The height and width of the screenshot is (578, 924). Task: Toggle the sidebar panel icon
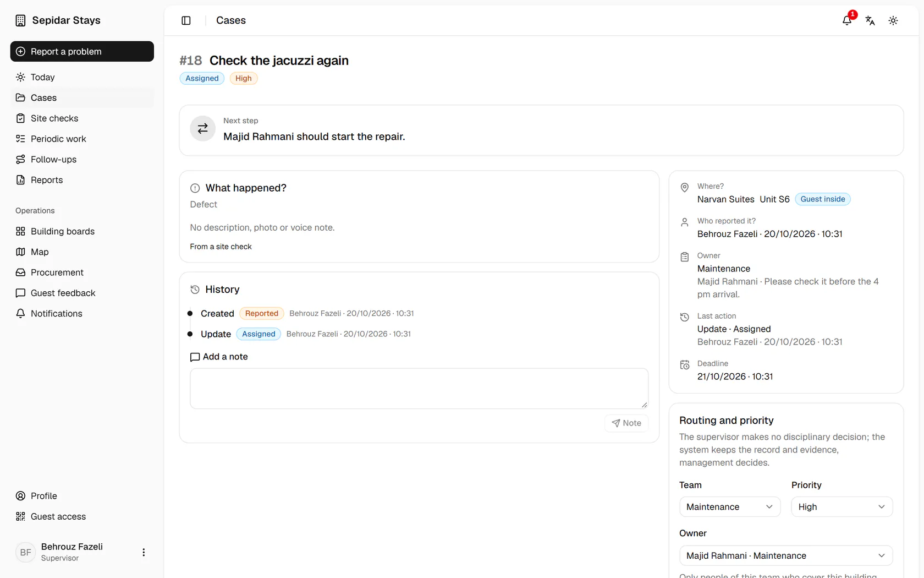(x=186, y=20)
